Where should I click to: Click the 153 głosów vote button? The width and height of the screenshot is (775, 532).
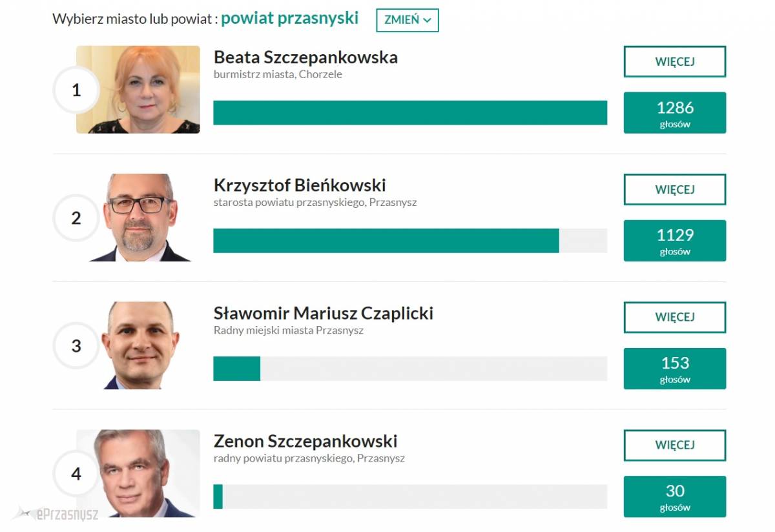coord(675,369)
